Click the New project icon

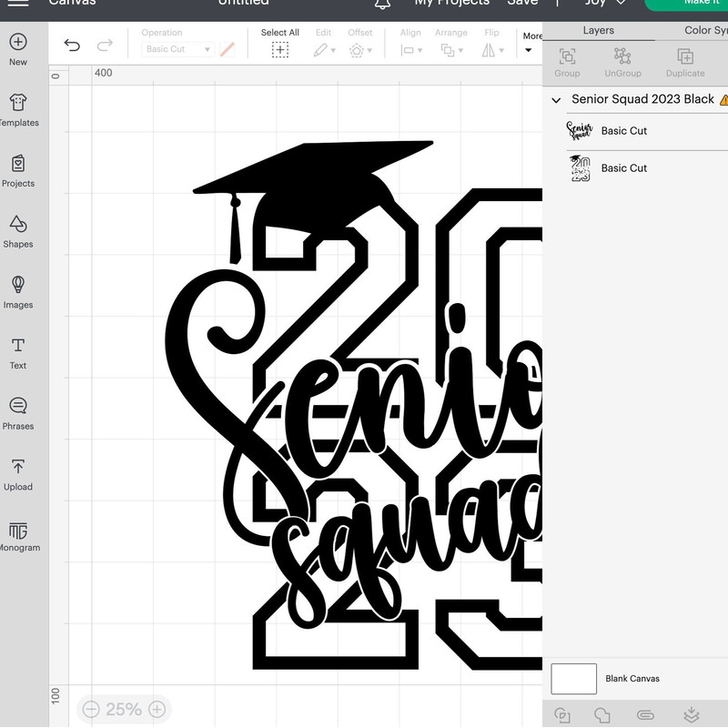[x=18, y=43]
